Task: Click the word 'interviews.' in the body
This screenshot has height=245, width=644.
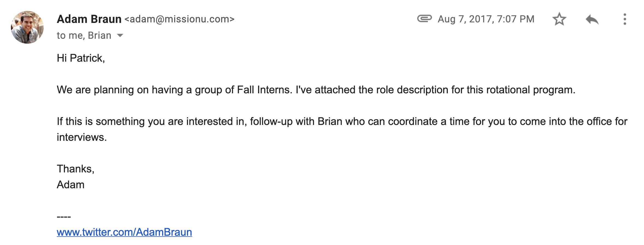Action: point(82,137)
